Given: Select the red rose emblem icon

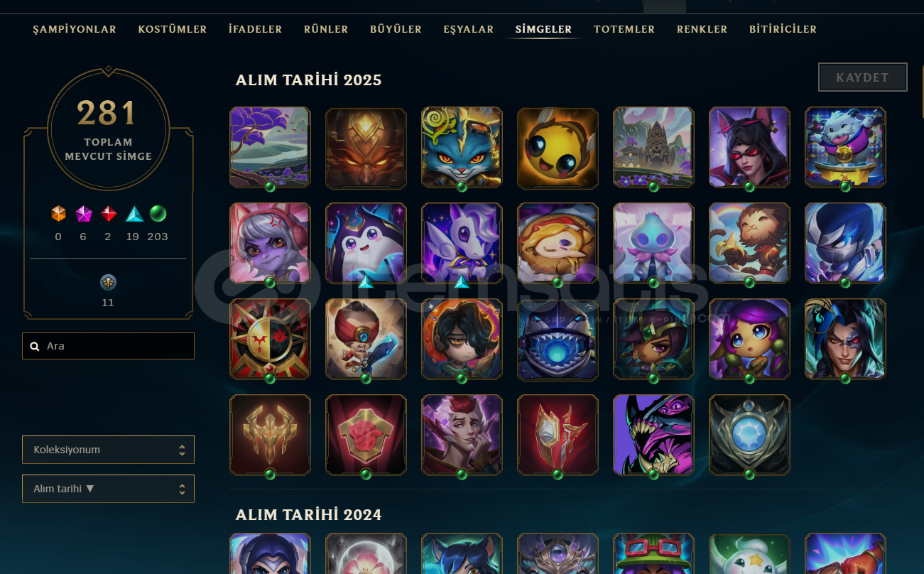Looking at the screenshot, I should (x=366, y=435).
